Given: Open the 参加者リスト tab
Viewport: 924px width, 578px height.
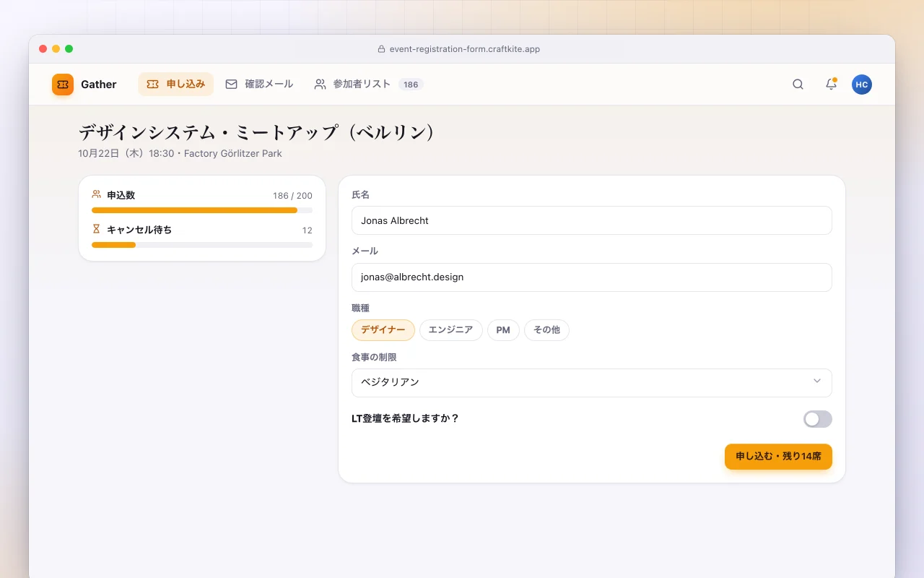Looking at the screenshot, I should point(367,84).
